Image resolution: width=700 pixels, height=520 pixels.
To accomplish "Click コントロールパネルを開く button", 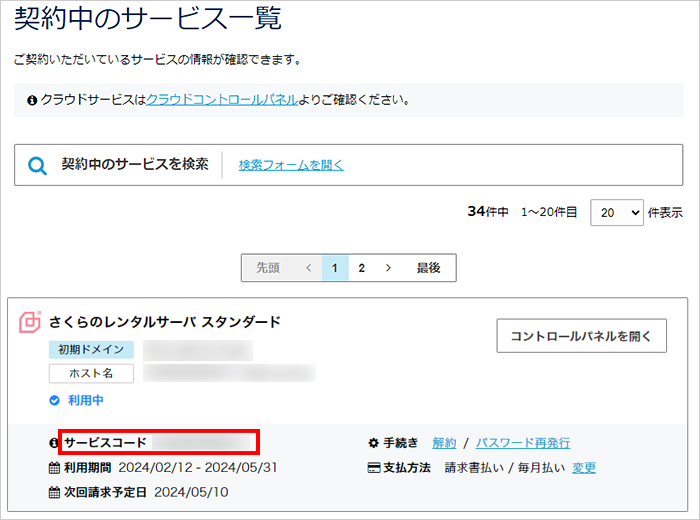I will (581, 336).
